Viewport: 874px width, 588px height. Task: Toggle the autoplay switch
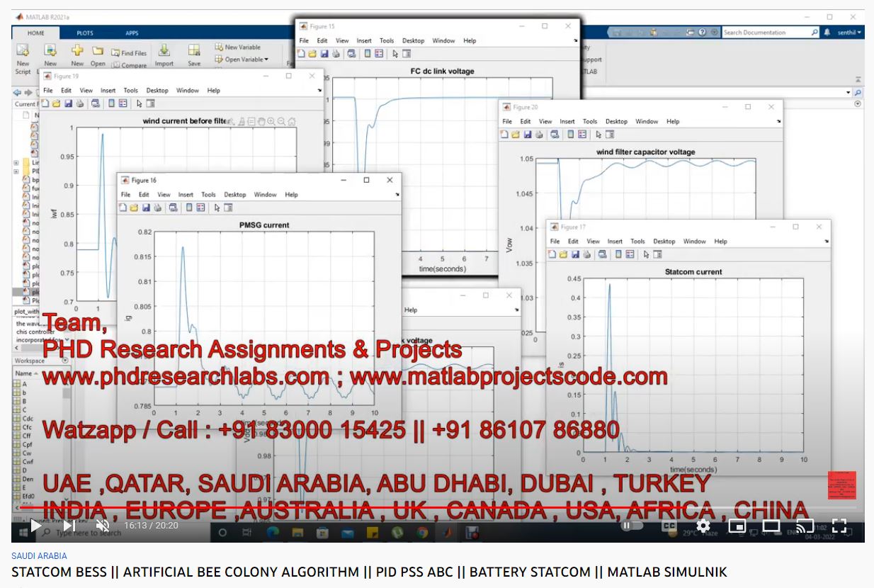[x=630, y=526]
